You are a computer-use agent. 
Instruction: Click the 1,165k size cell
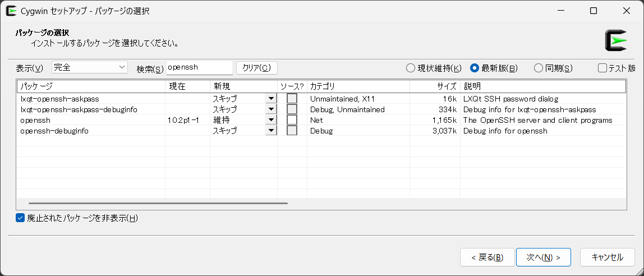(445, 121)
